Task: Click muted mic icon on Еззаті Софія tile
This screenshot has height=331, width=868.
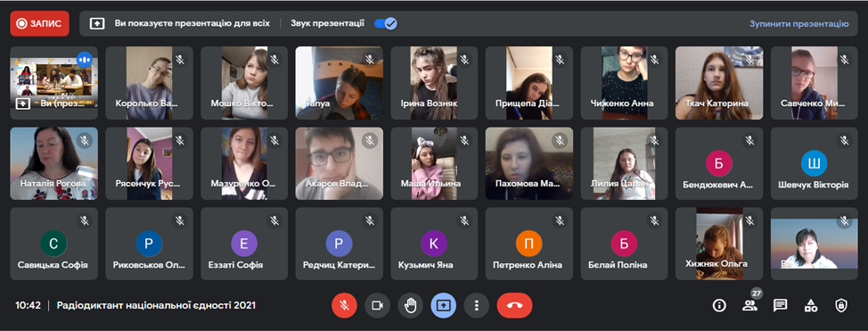Action: [x=274, y=221]
